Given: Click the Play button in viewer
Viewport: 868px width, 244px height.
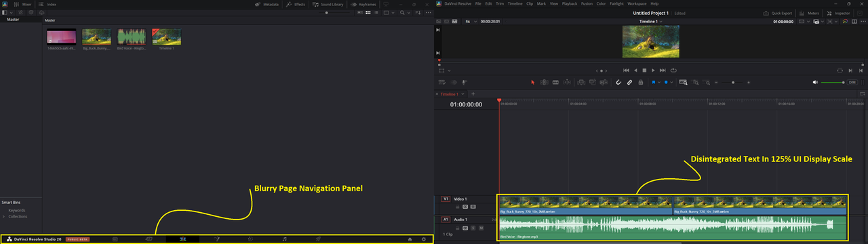Looking at the screenshot, I should 653,70.
